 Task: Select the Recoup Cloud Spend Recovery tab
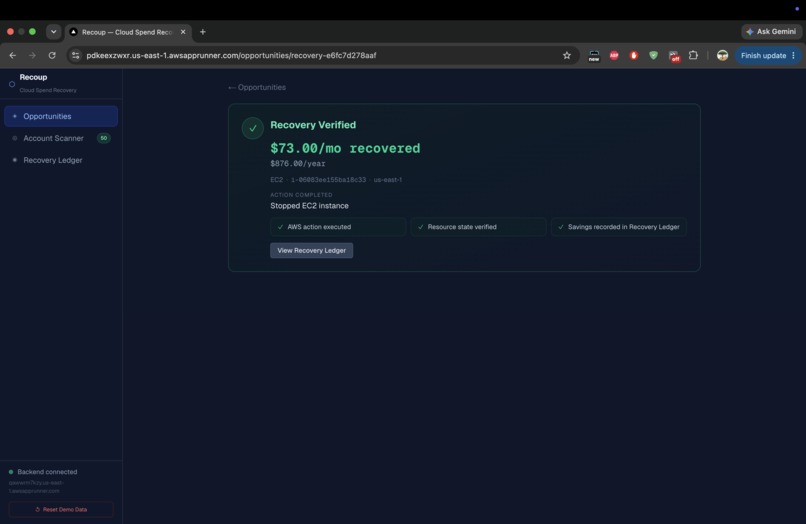pyautogui.click(x=127, y=32)
